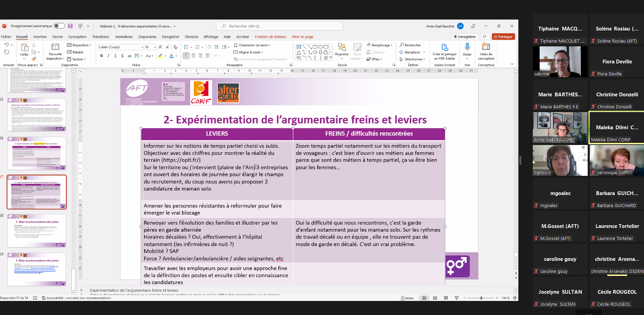Viewport: 644px width, 315px height.
Task: Click the Cut scissors icon
Action: [x=34, y=45]
